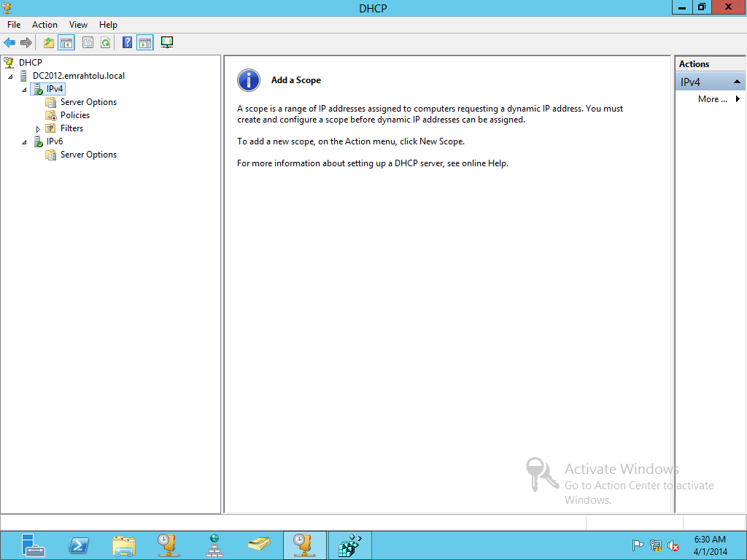Viewport: 747px width, 560px height.
Task: Select Server Options under IPv4
Action: click(x=88, y=102)
